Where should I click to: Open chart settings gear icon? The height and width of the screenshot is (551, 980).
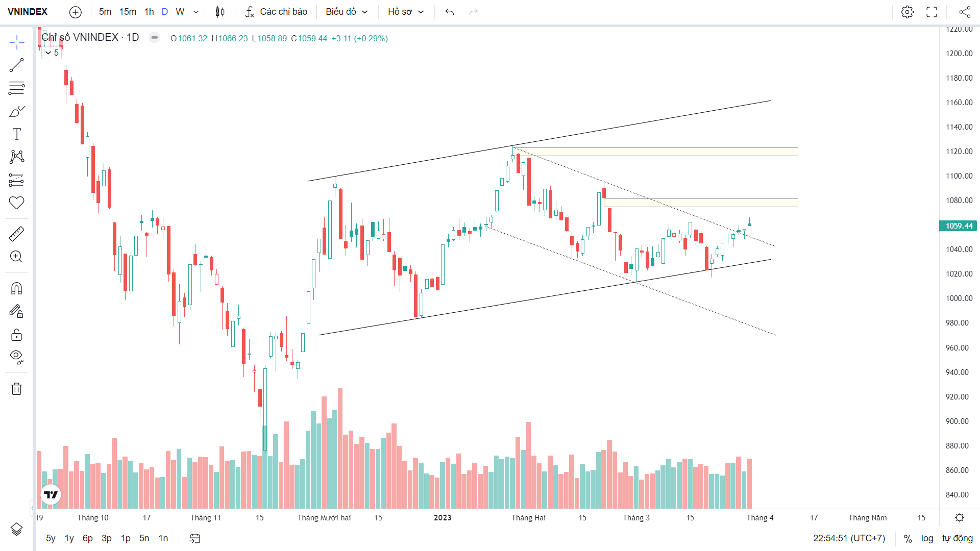point(907,12)
